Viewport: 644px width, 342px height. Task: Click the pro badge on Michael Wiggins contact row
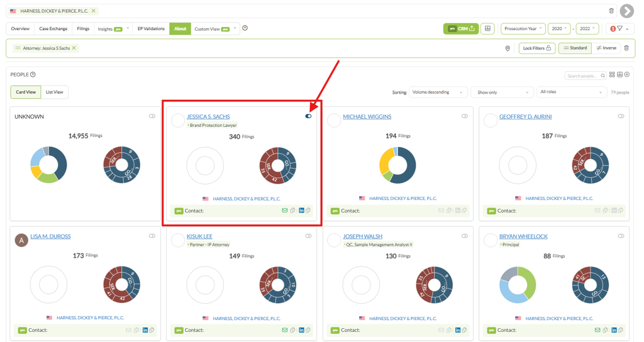335,211
